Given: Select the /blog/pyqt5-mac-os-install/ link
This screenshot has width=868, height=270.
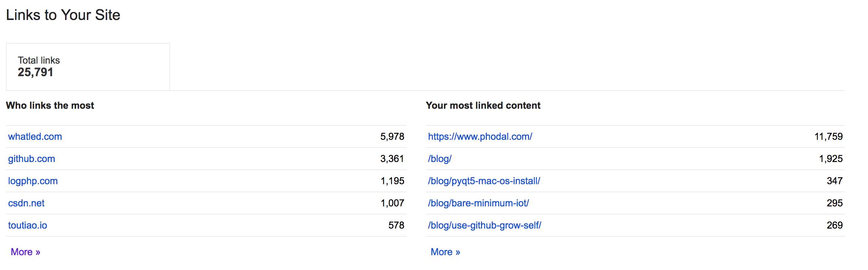Looking at the screenshot, I should 484,181.
